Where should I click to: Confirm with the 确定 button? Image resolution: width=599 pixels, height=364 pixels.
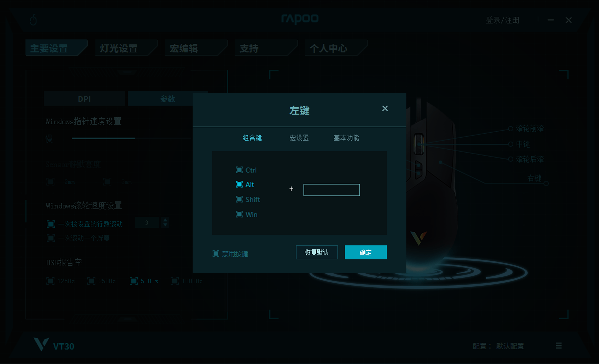tap(366, 252)
